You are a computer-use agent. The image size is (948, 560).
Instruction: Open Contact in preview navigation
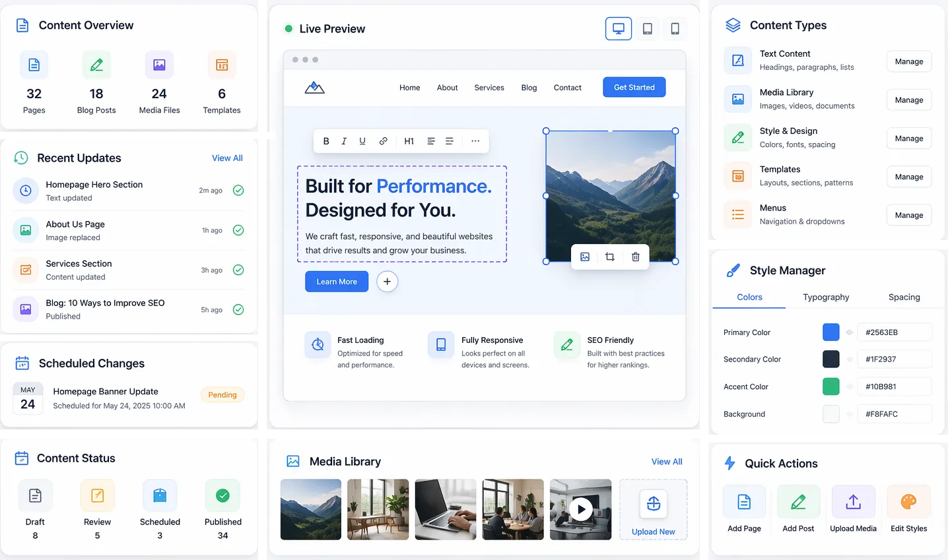click(568, 88)
